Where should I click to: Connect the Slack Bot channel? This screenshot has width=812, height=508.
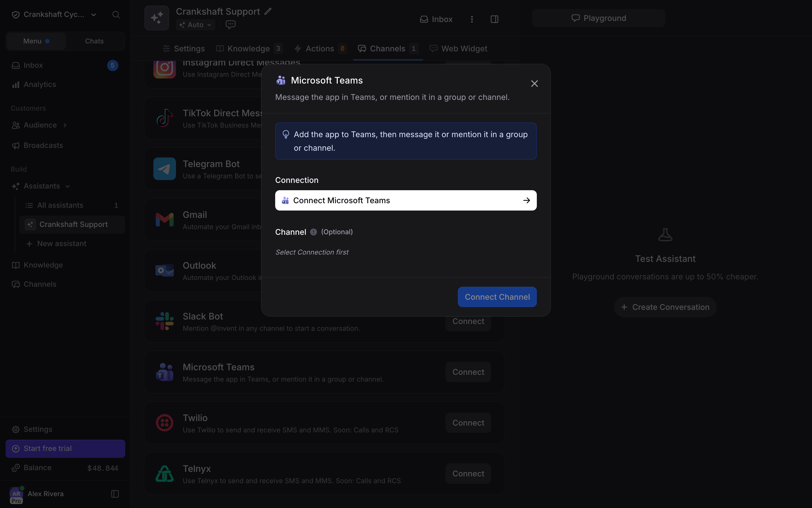(468, 321)
